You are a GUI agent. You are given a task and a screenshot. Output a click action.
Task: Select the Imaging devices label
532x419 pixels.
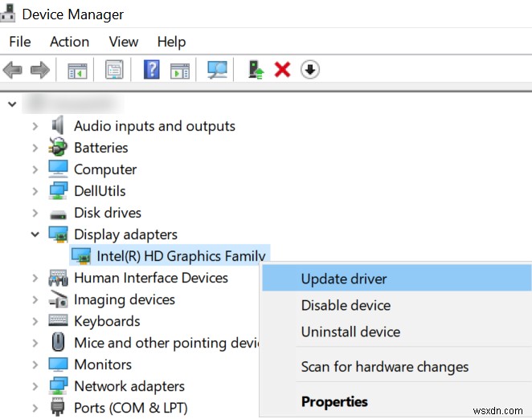click(x=125, y=300)
